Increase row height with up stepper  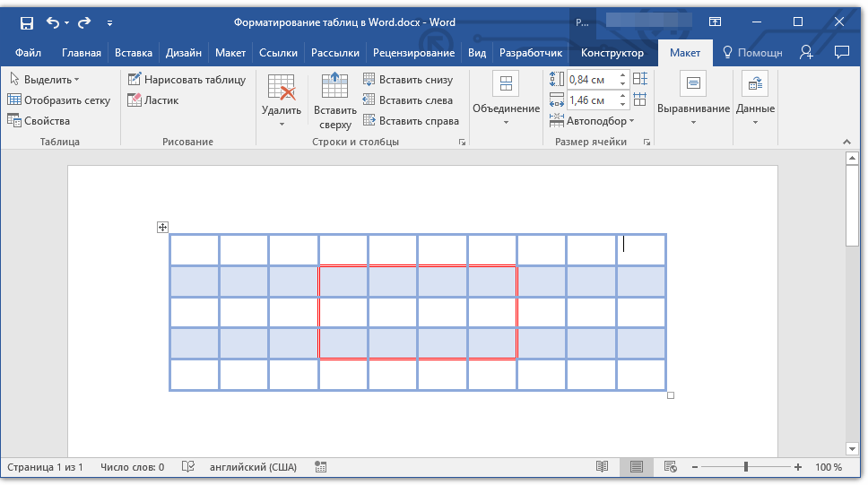click(623, 76)
